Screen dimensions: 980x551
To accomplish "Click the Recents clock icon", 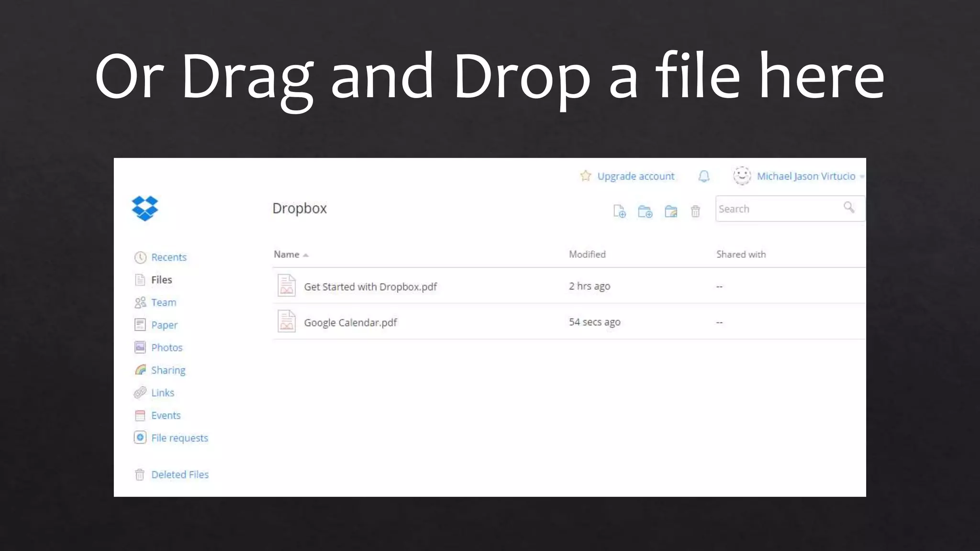I will (x=140, y=257).
